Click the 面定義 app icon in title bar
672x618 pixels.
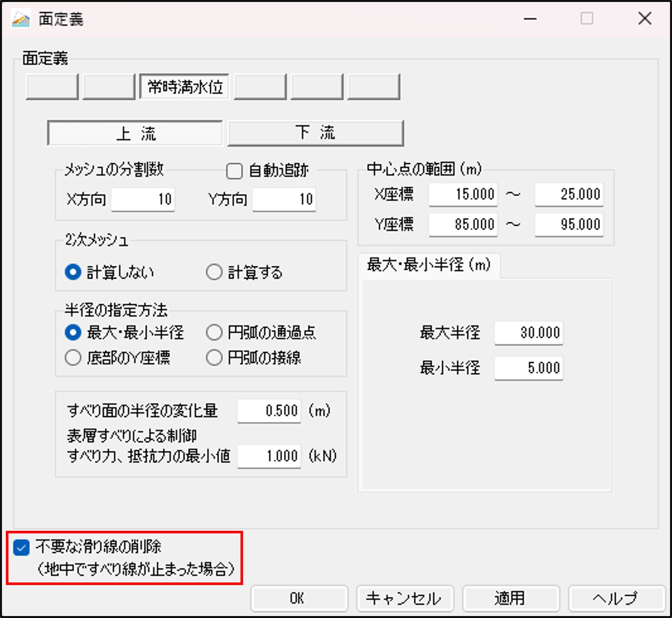tap(20, 19)
